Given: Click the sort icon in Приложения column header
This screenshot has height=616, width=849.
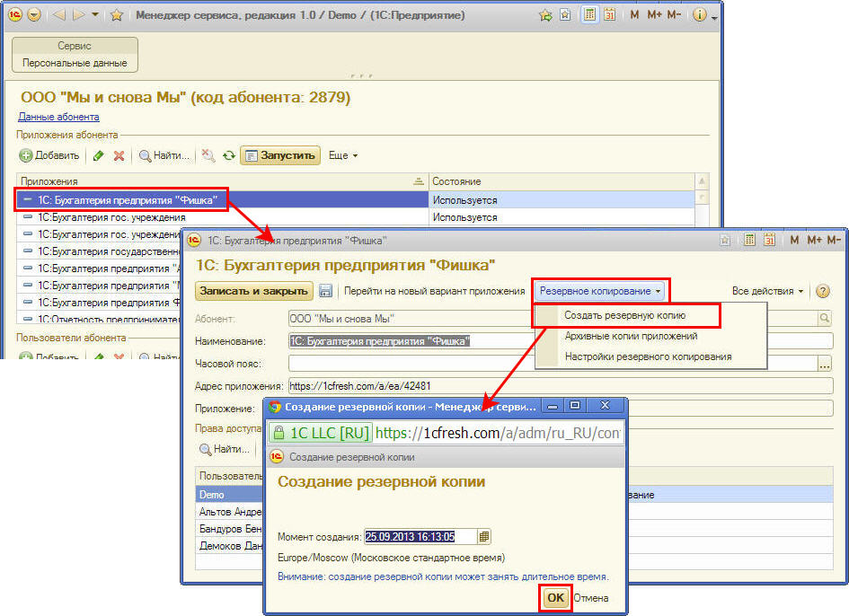Looking at the screenshot, I should tap(418, 181).
